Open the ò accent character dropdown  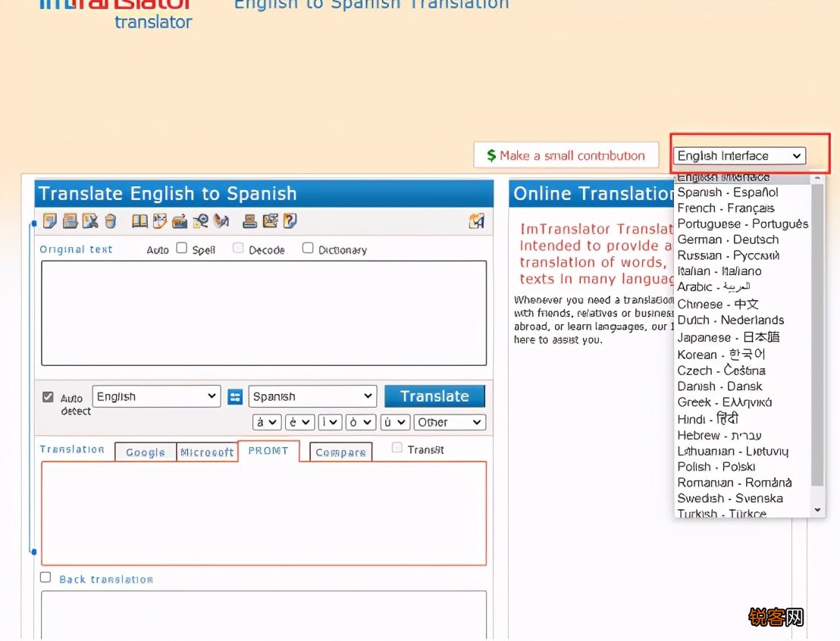[361, 422]
